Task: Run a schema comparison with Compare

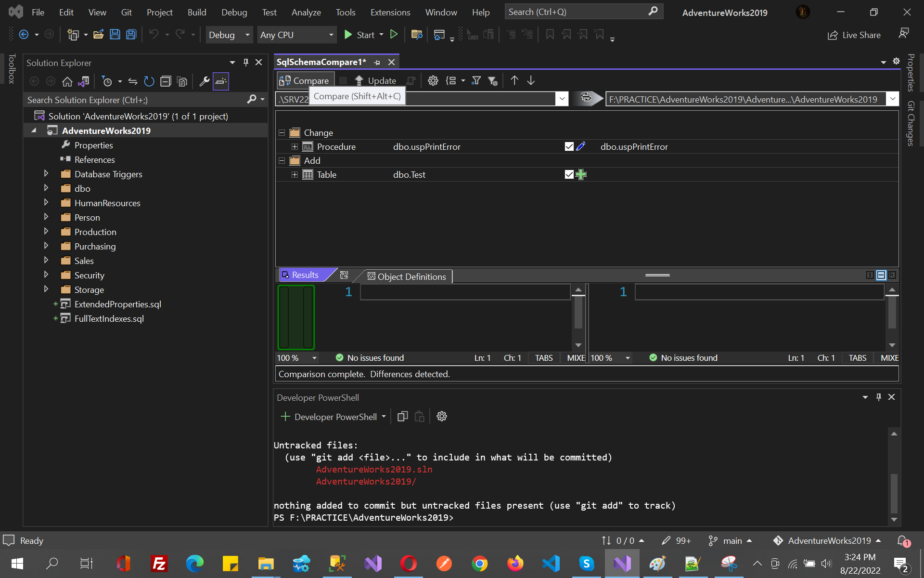Action: (305, 80)
